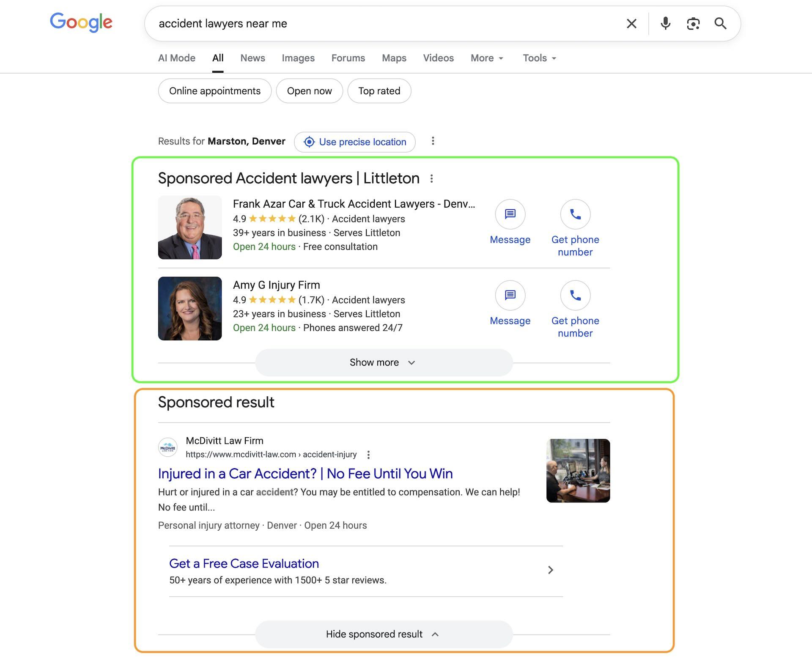Click the McDivitt Law Firm ad thumbnail image
Viewport: 812px width, 658px height.
[578, 471]
